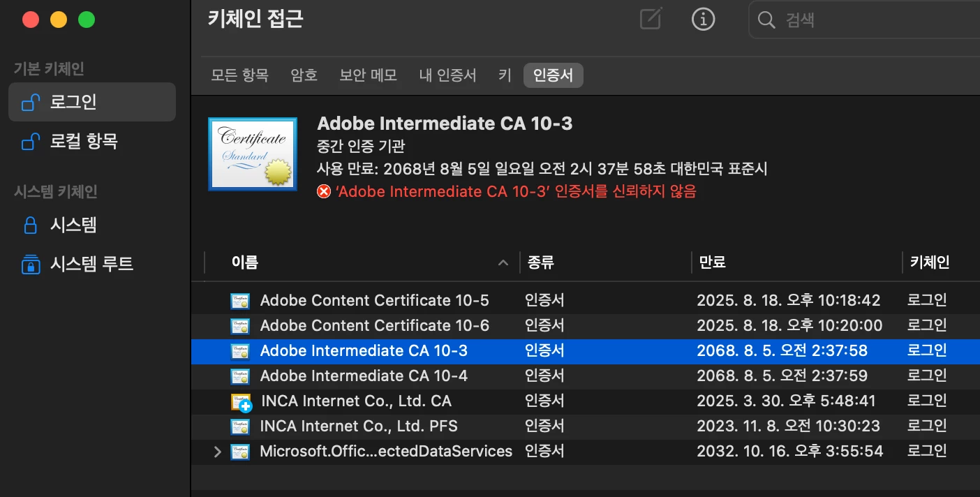
Task: Select Adobe Intermediate CA 10-3 row name
Action: coord(364,351)
